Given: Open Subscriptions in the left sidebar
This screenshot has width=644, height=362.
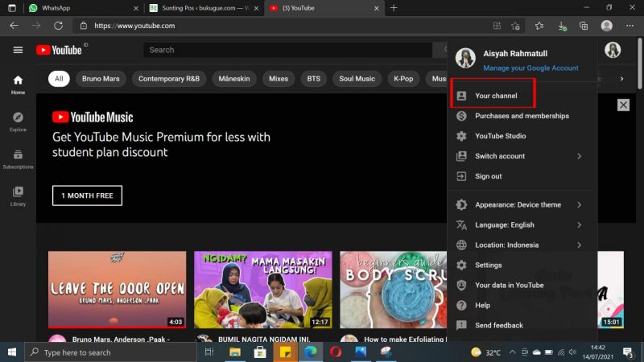Looking at the screenshot, I should click(18, 159).
